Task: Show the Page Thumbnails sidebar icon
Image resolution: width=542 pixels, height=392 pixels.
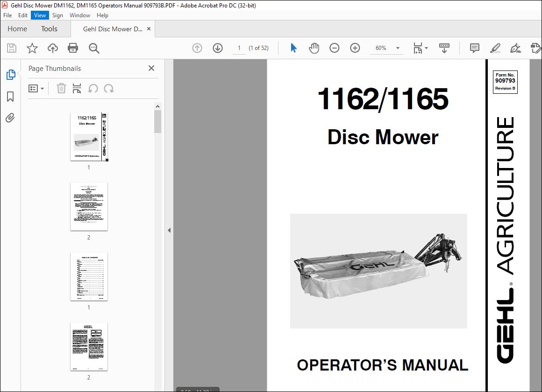Action: (x=11, y=74)
